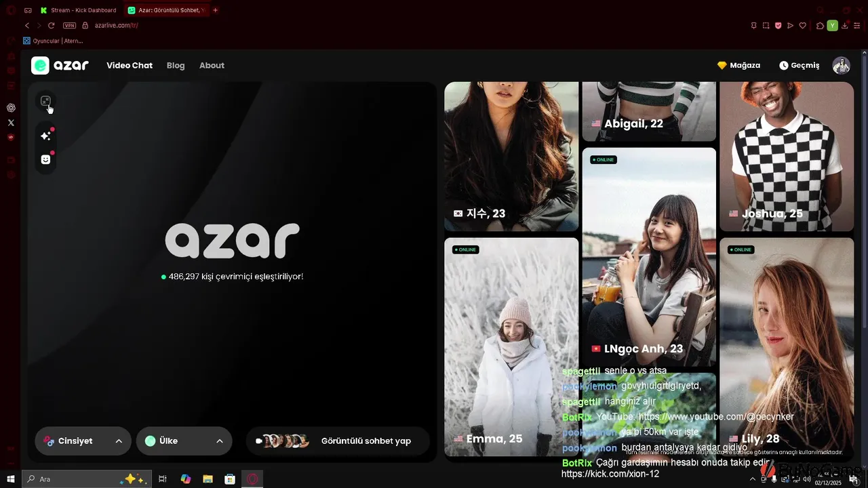Screen dimensions: 868x488
Task: Click the Opera pinboard pin icon
Action: pyautogui.click(x=754, y=26)
